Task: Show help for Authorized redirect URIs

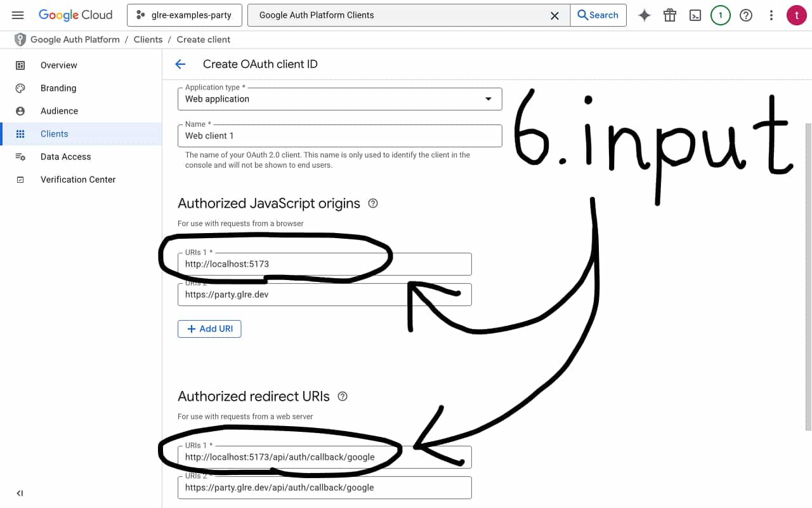Action: [x=343, y=397]
